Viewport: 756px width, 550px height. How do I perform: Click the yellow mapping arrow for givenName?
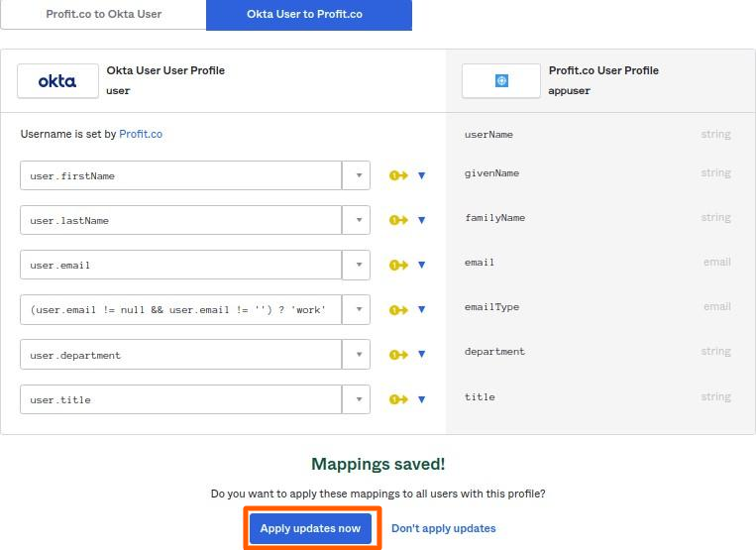[398, 176]
